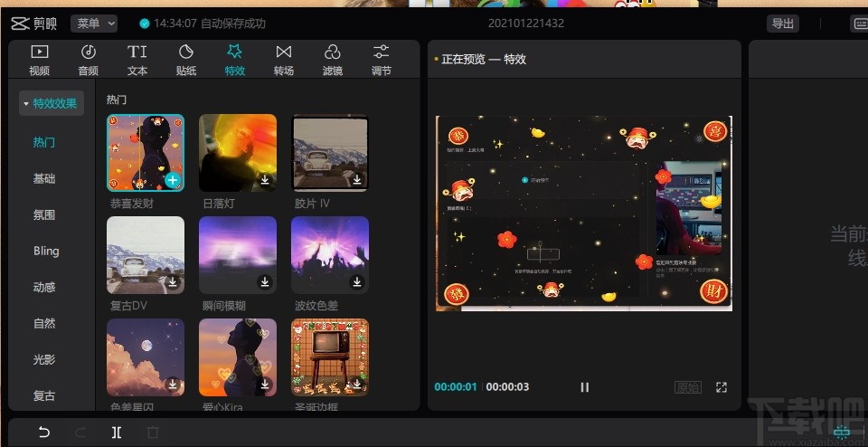Open the 音频 (Audio) tab
Viewport: 868px width, 447px height.
[88, 60]
